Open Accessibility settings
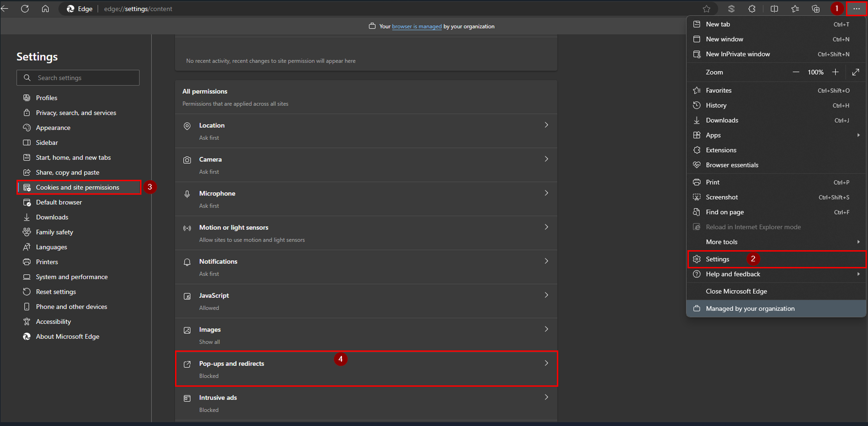Screen dimensions: 868x426 pos(78,322)
